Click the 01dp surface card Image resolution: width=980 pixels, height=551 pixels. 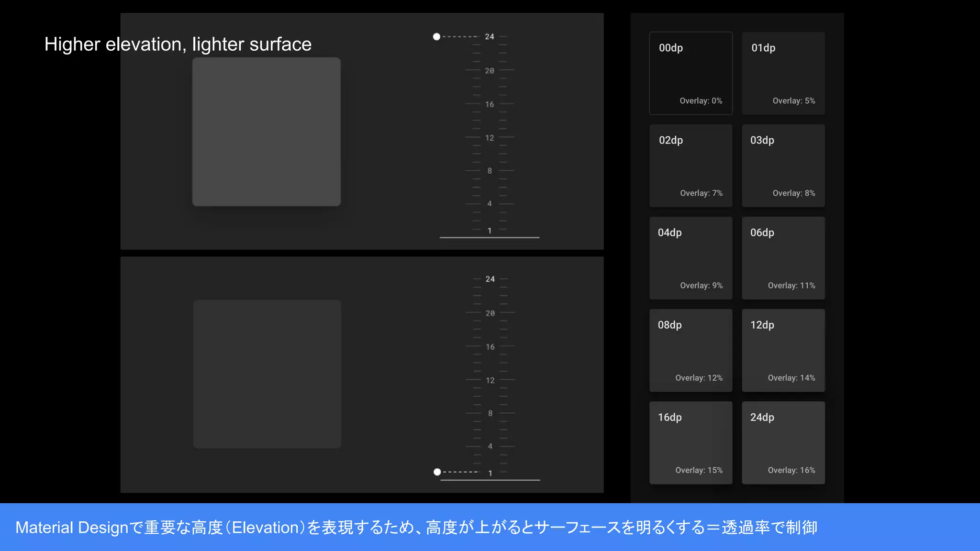(x=783, y=73)
